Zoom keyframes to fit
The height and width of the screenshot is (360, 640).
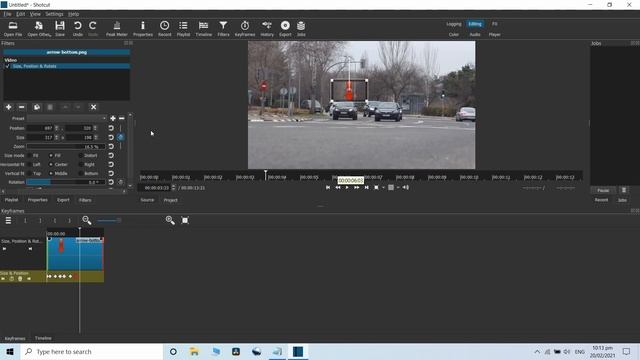(x=185, y=220)
